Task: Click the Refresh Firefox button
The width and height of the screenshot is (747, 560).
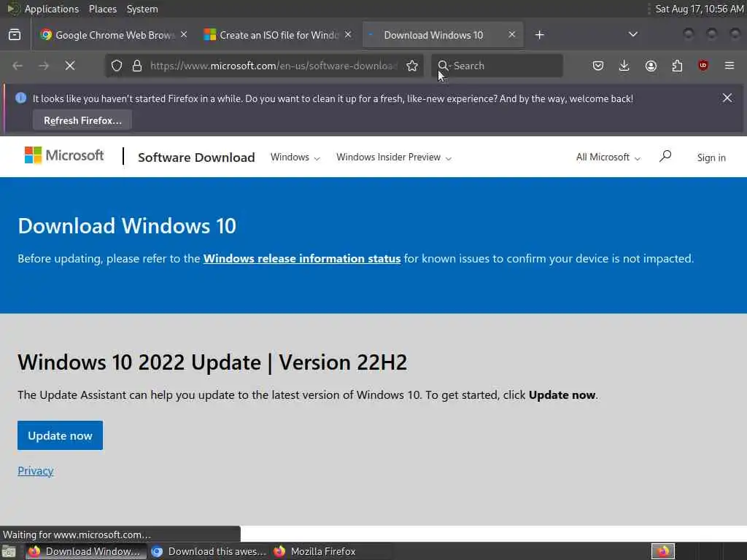Action: pos(82,120)
